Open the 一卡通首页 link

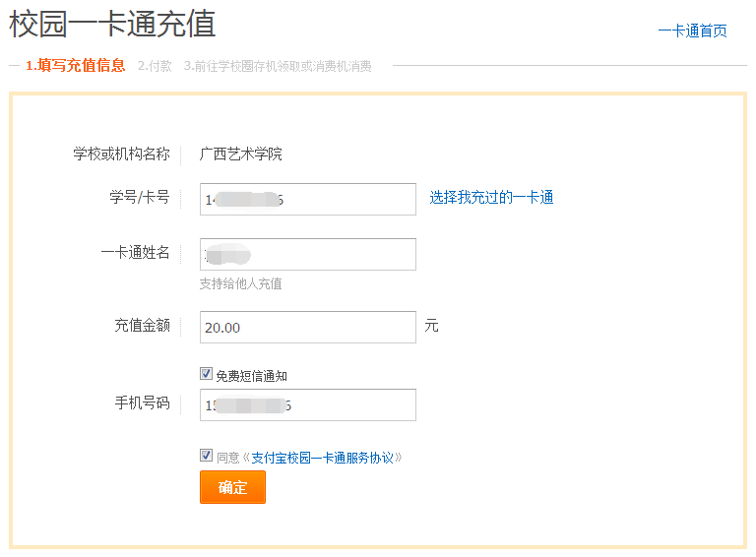point(692,31)
